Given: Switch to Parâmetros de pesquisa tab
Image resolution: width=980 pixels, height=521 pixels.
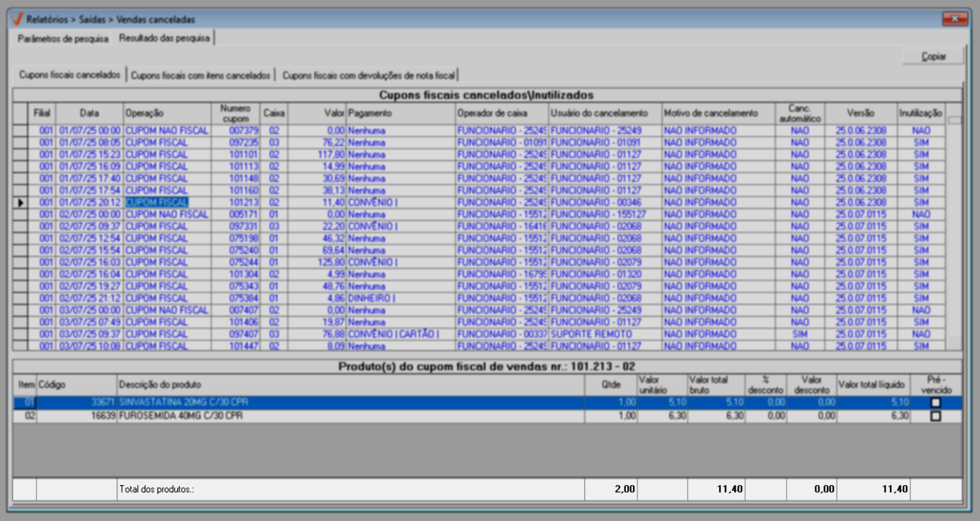Looking at the screenshot, I should (63, 38).
